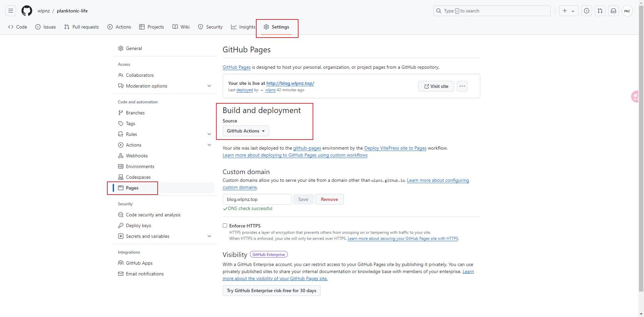This screenshot has width=644, height=317.
Task: Switch to the Issues tab
Action: tap(46, 27)
